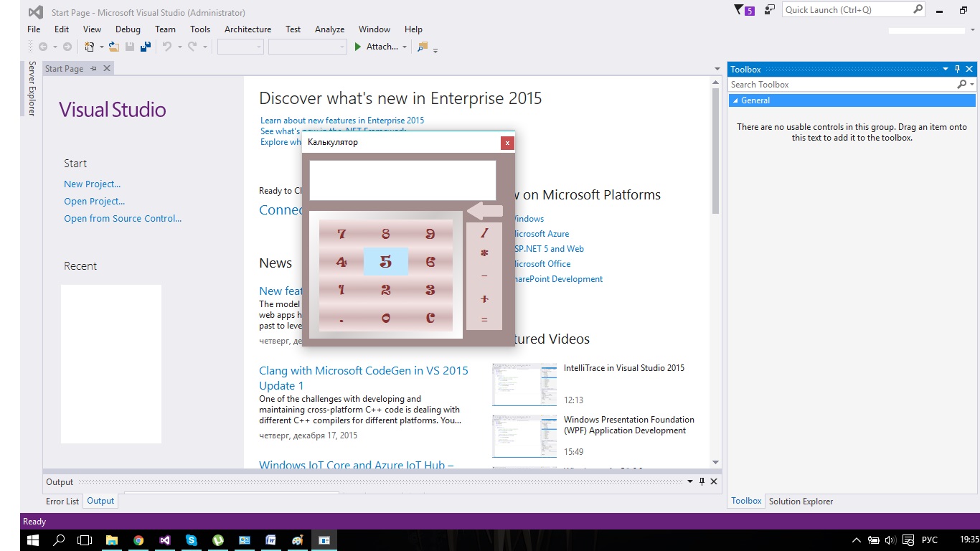Click the Visual Studio taskbar icon
This screenshot has height=551, width=980.
click(x=165, y=540)
